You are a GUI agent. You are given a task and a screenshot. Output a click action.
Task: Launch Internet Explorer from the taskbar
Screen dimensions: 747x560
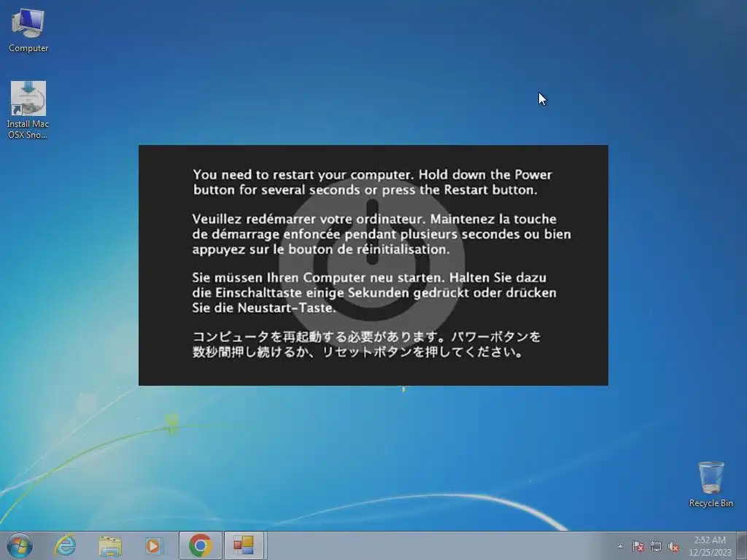click(65, 545)
